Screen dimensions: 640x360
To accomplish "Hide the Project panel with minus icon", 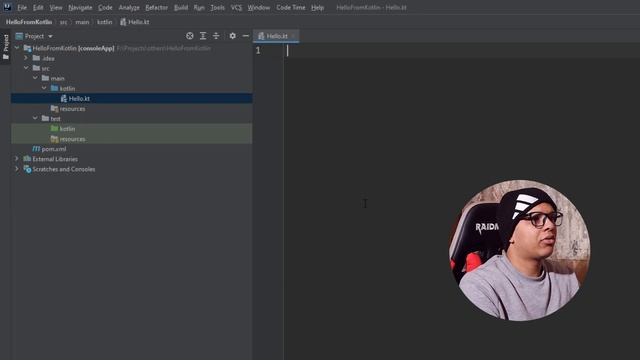I will pyautogui.click(x=246, y=36).
